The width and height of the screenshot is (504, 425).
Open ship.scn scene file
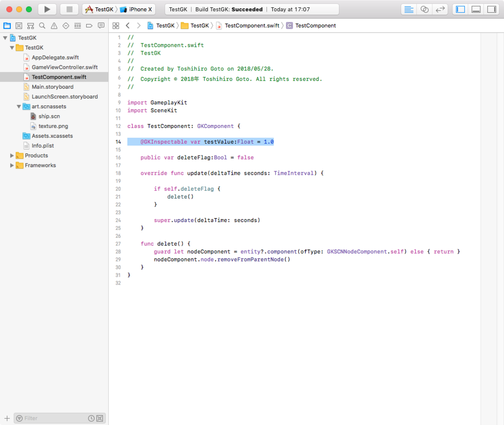54,116
